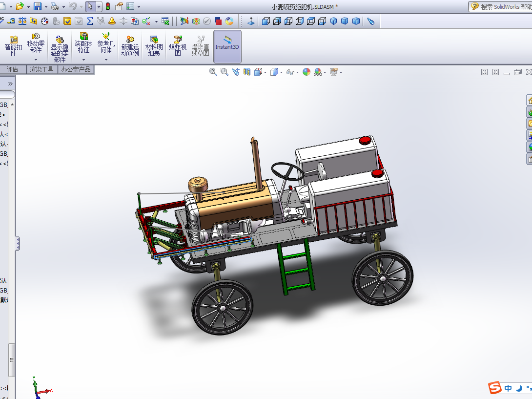The image size is (532, 399).
Task: Switch to the Isometric view cube
Action: [333, 21]
